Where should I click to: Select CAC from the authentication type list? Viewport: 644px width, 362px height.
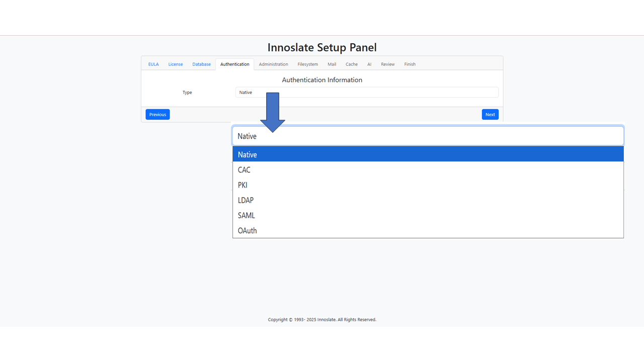pos(428,170)
